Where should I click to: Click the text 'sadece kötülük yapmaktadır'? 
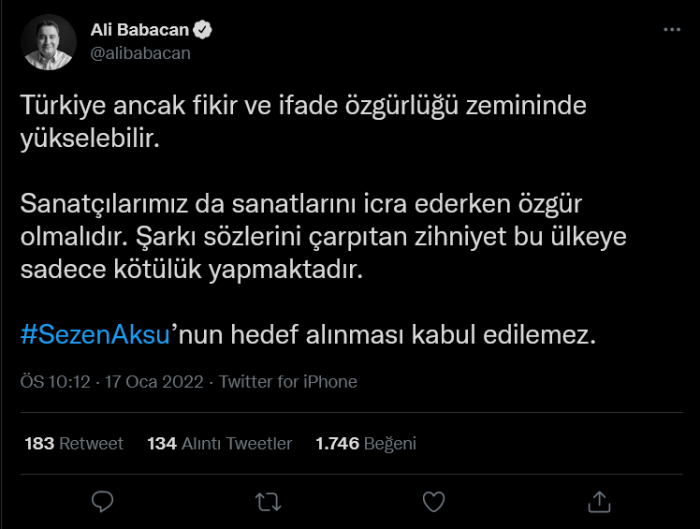189,271
